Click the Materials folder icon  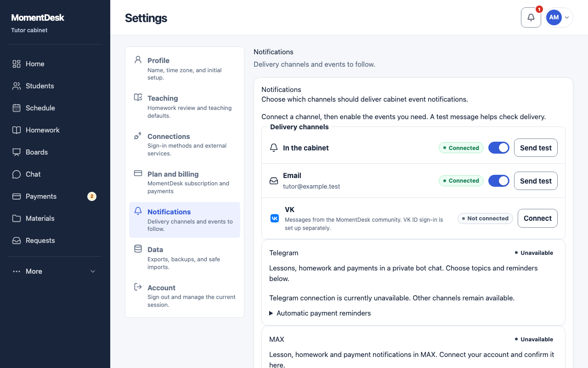click(17, 218)
